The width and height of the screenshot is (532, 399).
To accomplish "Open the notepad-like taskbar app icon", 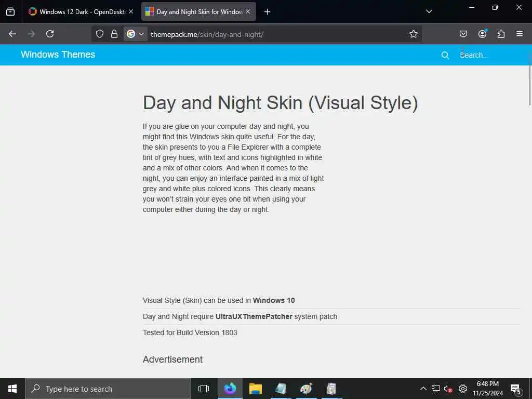I will coord(281,389).
